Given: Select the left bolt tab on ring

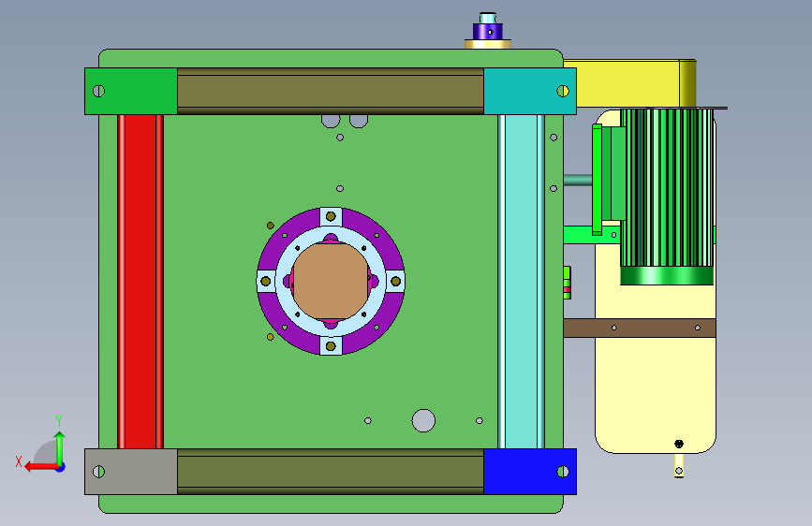Looking at the screenshot, I should pos(266,281).
